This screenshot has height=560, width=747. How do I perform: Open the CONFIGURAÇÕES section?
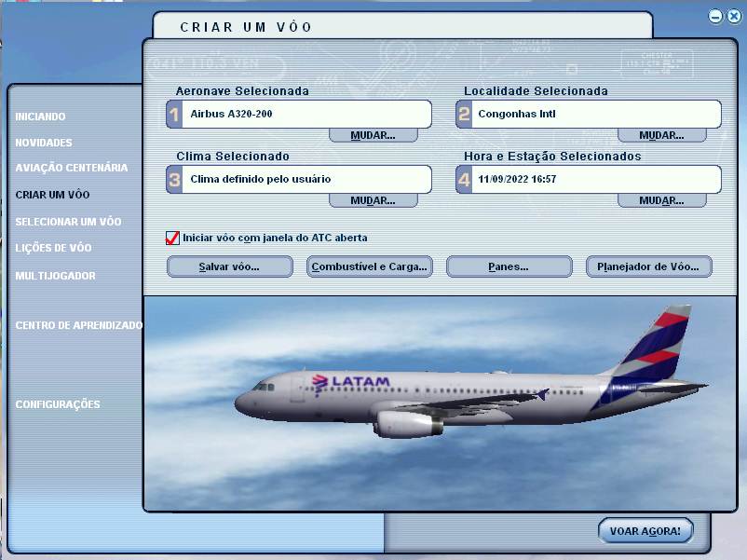58,404
